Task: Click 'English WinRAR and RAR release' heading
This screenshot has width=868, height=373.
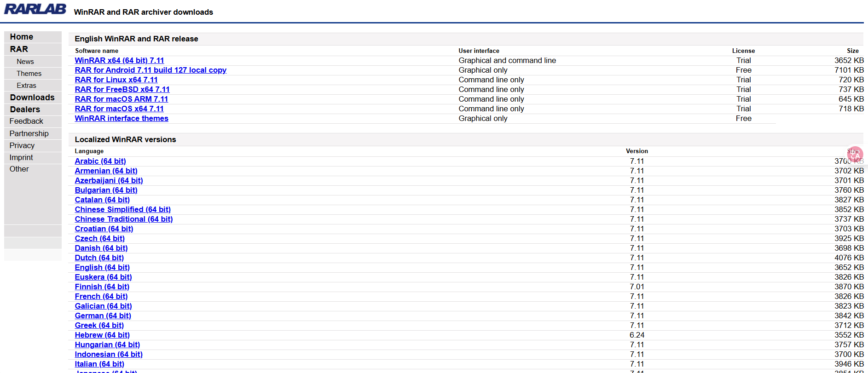Action: pyautogui.click(x=136, y=39)
